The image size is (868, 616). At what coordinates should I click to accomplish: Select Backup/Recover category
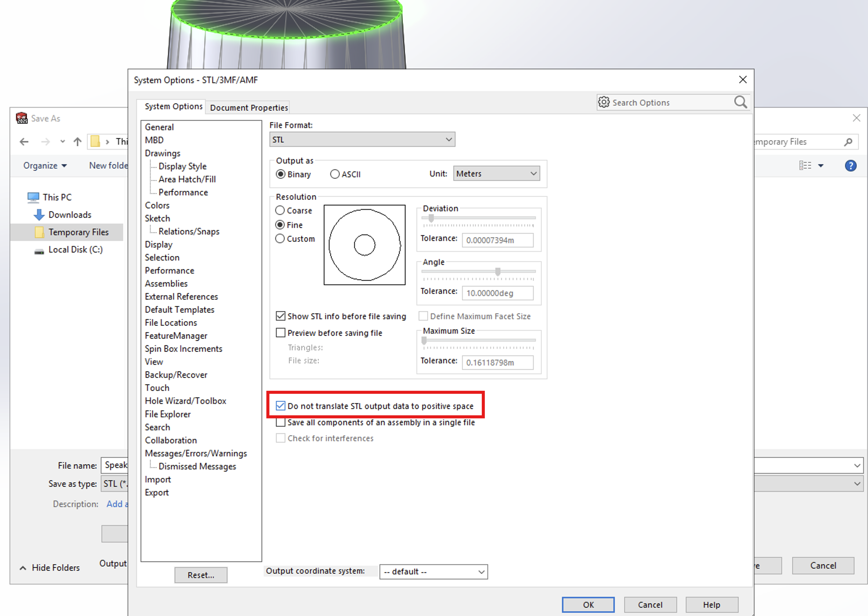point(176,375)
